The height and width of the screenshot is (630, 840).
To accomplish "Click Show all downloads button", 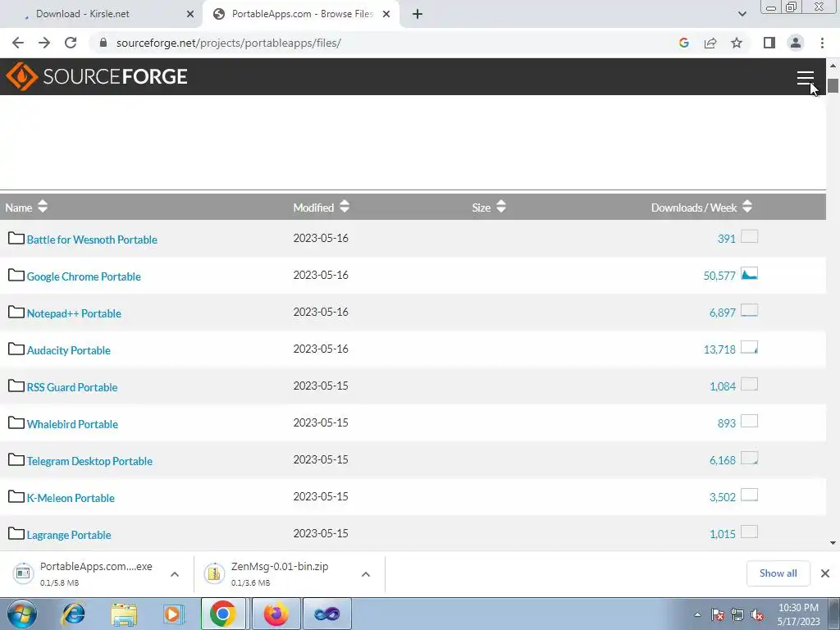I will point(778,573).
